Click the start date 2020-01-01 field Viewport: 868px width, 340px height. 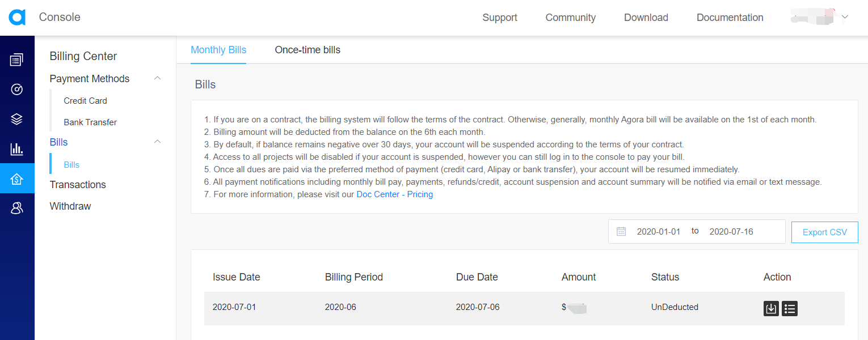658,231
